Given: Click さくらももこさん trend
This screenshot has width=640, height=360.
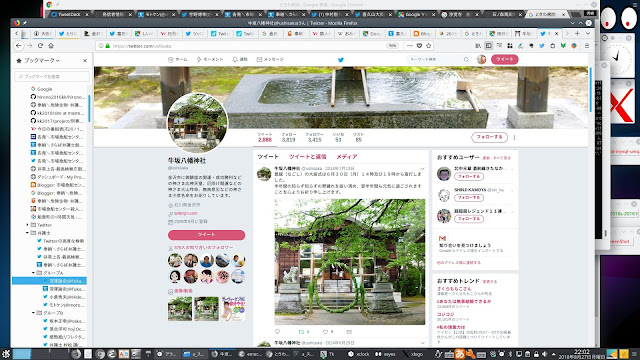Looking at the screenshot, I should point(454,289).
